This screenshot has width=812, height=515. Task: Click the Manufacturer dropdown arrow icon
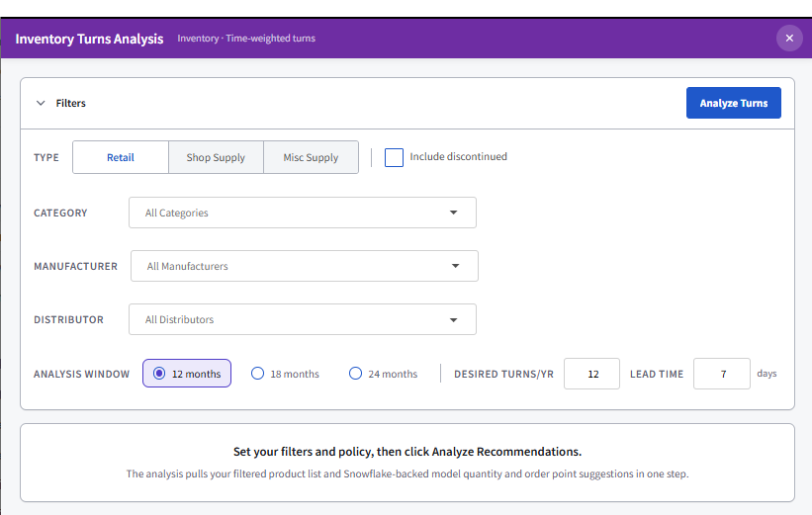[455, 266]
